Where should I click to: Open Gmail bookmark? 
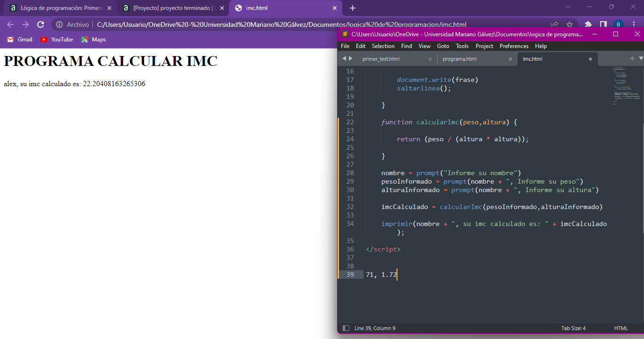click(20, 40)
